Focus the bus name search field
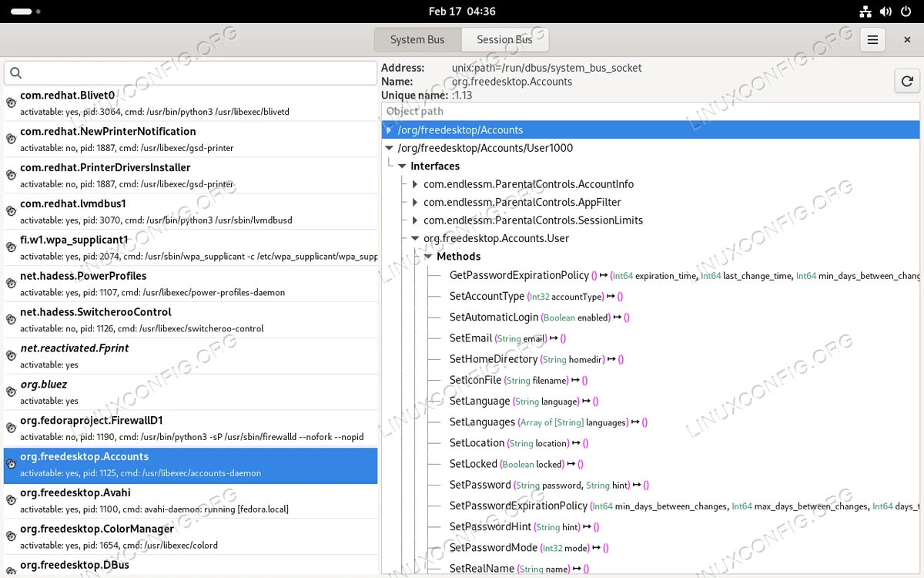This screenshot has height=578, width=924. (x=190, y=73)
